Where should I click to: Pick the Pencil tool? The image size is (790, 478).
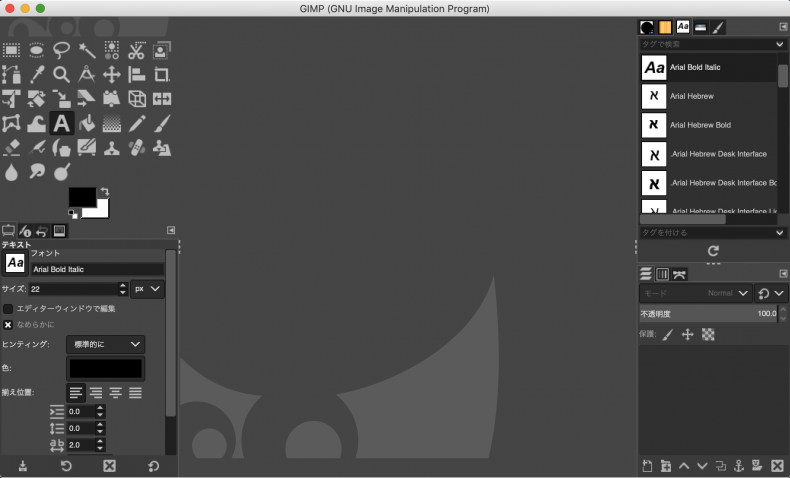tap(137, 123)
